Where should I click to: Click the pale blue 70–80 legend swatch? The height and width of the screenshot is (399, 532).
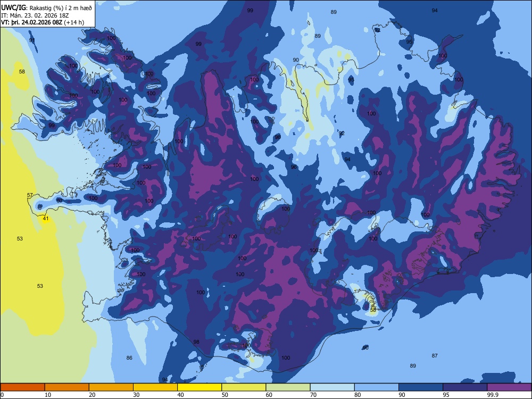[332, 387]
